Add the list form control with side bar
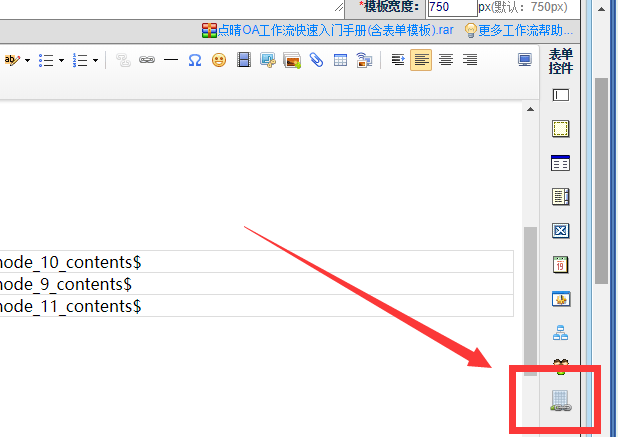The image size is (618, 437). pyautogui.click(x=560, y=197)
